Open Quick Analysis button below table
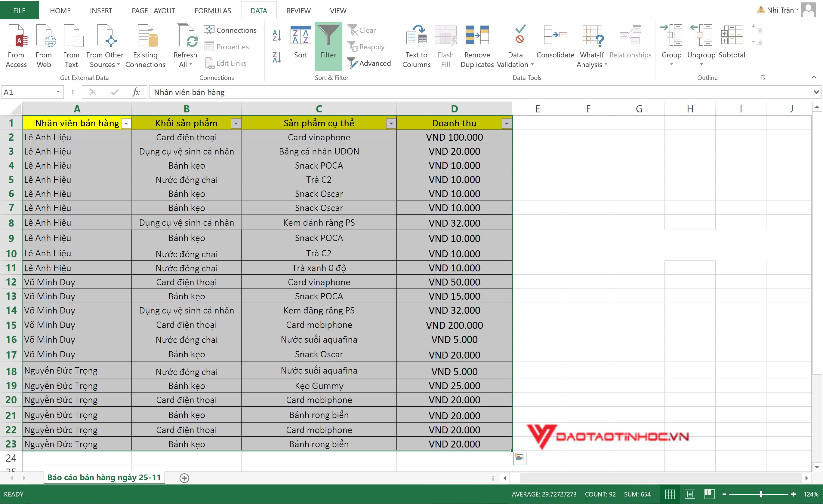The image size is (823, 504). click(x=519, y=458)
